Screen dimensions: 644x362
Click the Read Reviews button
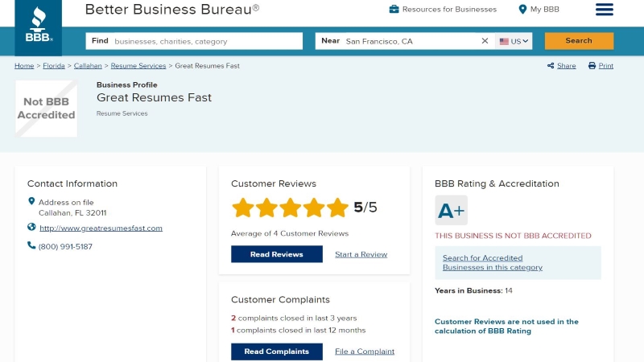click(277, 254)
